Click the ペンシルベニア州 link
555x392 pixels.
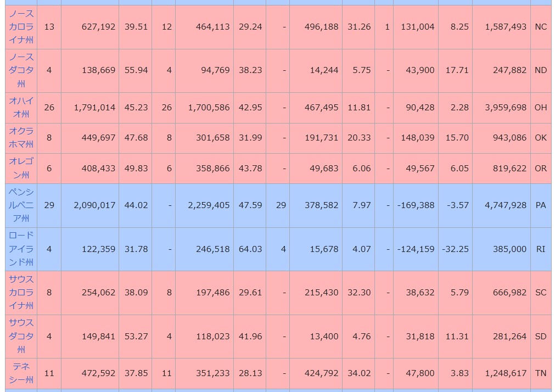pyautogui.click(x=21, y=205)
